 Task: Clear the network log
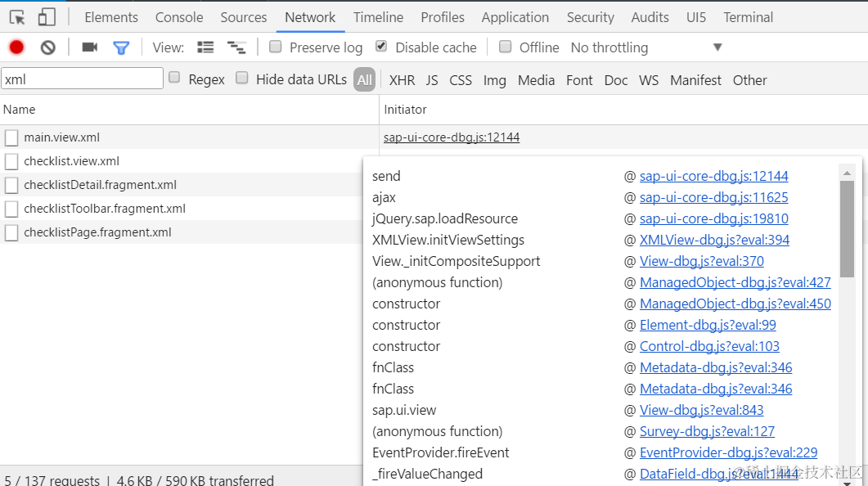[48, 47]
